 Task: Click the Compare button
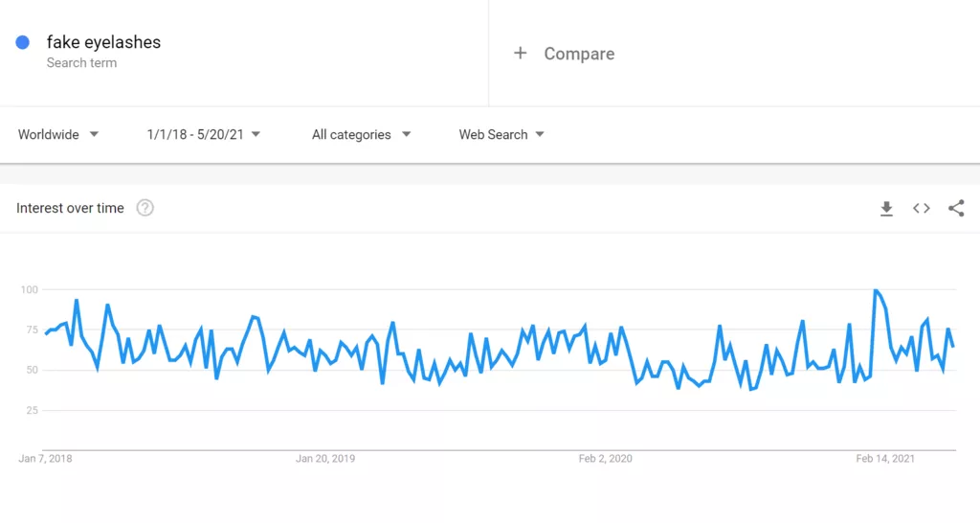coord(564,54)
